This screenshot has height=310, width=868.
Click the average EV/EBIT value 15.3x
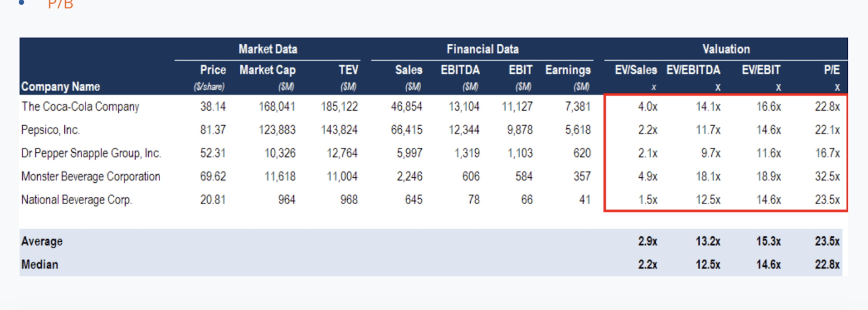tap(768, 241)
